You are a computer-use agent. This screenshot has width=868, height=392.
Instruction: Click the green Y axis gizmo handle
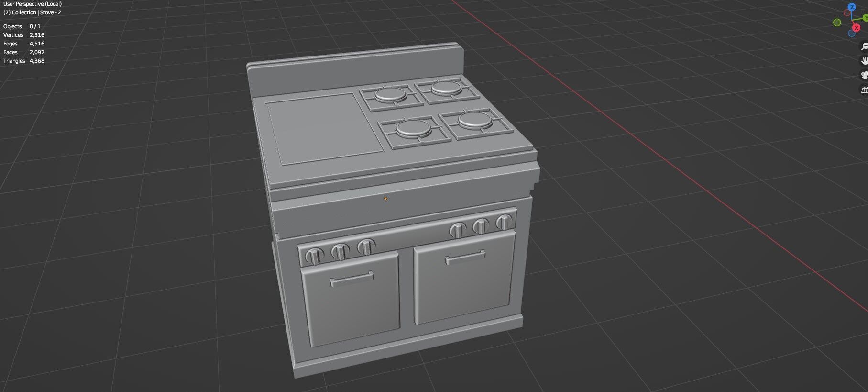pyautogui.click(x=865, y=18)
